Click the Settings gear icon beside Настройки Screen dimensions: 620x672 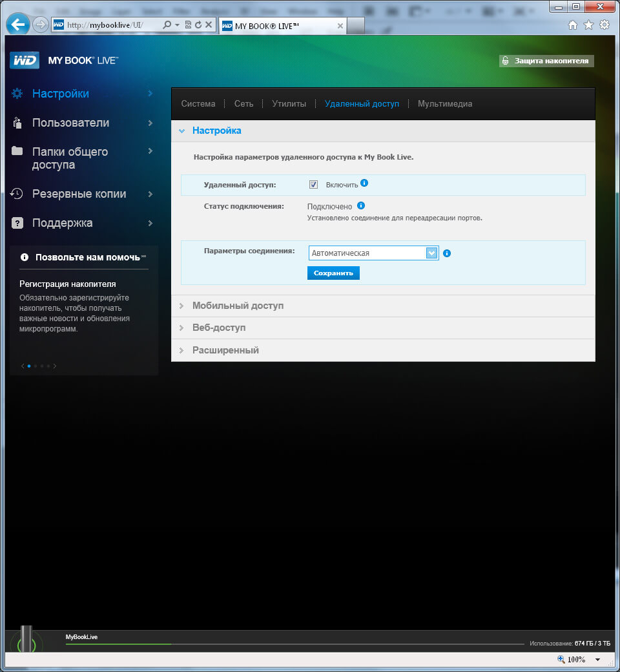(17, 94)
